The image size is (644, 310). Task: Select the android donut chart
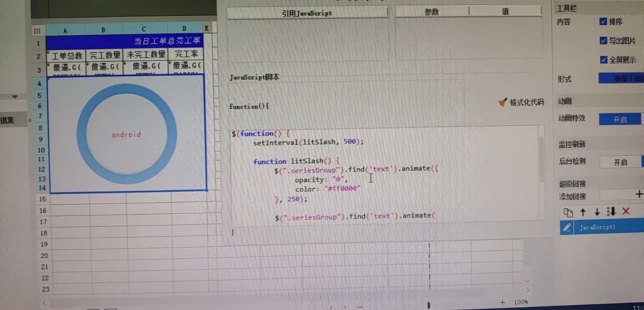pyautogui.click(x=127, y=134)
